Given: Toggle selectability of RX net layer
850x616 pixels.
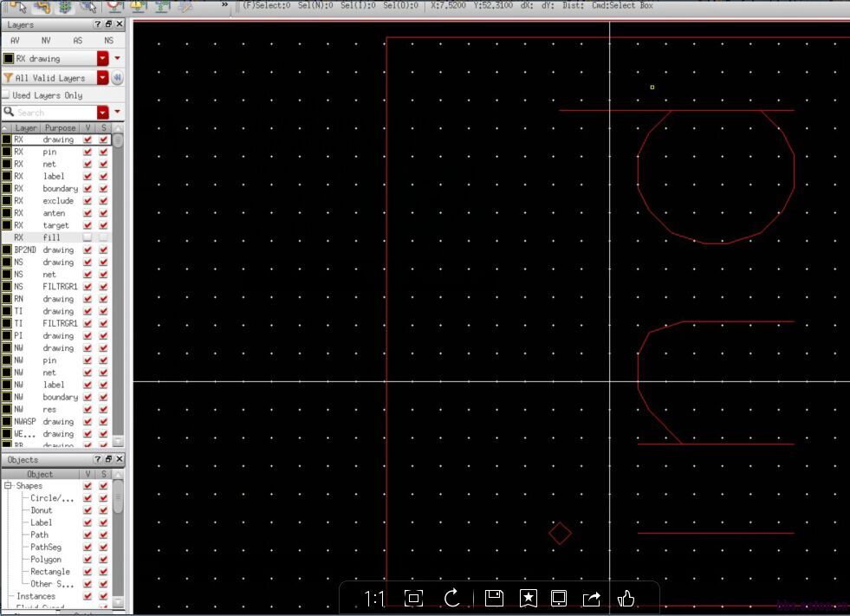Looking at the screenshot, I should coord(103,164).
